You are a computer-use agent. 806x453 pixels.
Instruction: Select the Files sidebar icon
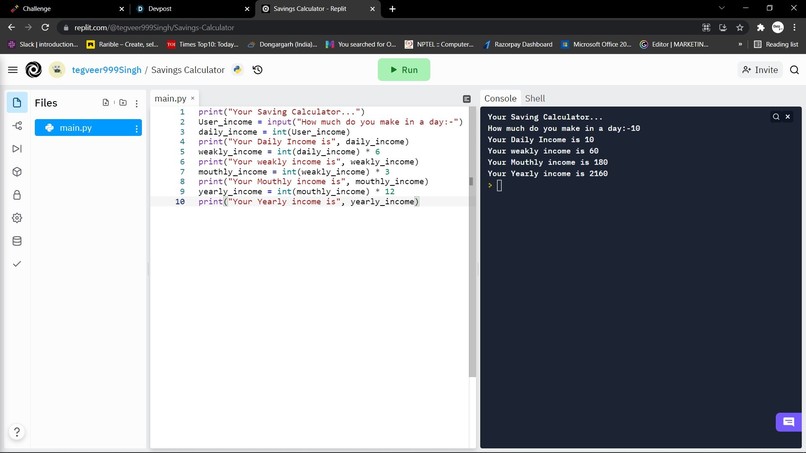(17, 102)
